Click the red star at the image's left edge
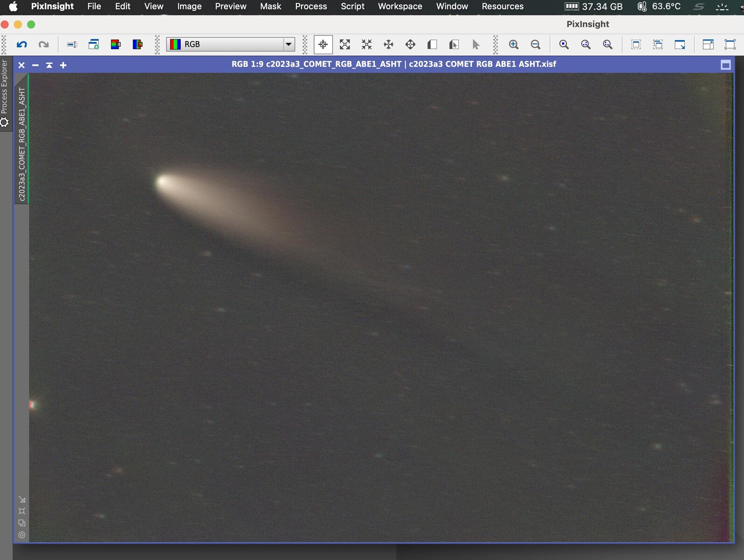 pyautogui.click(x=33, y=405)
